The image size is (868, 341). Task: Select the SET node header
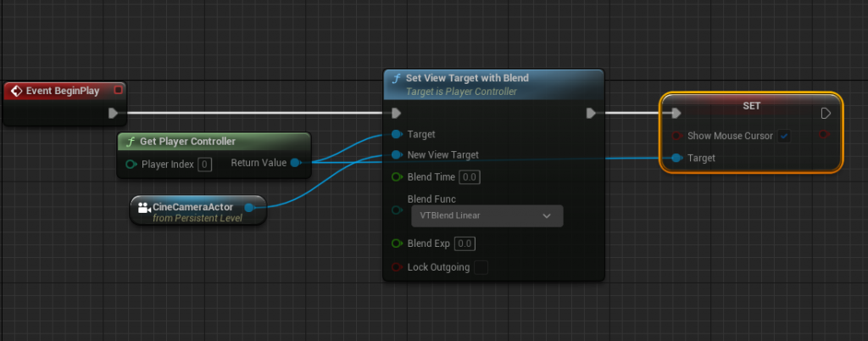pyautogui.click(x=751, y=106)
